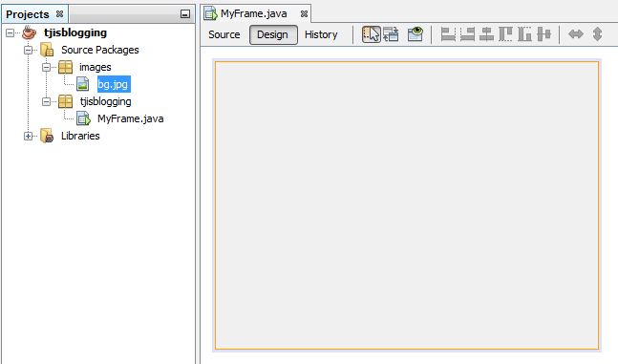Activate Selection Mode tool in designer toolbar
Screen dimensions: 618x364
[x=371, y=34]
